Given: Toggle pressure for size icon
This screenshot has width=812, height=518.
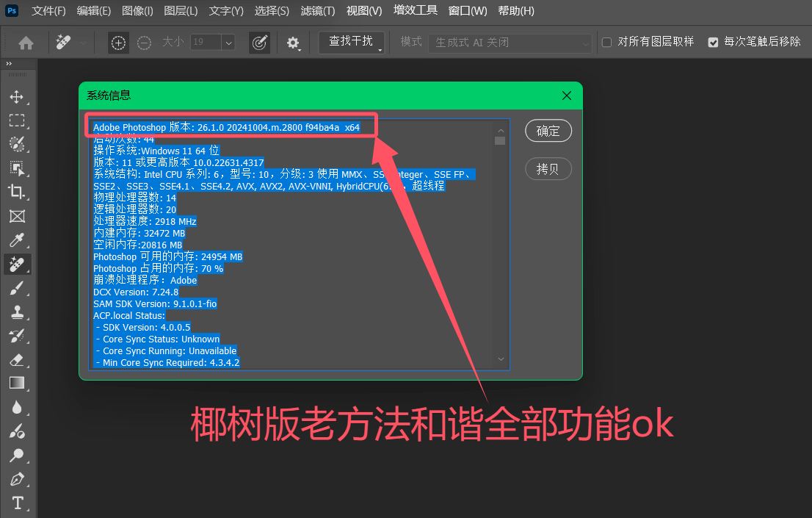Looking at the screenshot, I should click(259, 43).
